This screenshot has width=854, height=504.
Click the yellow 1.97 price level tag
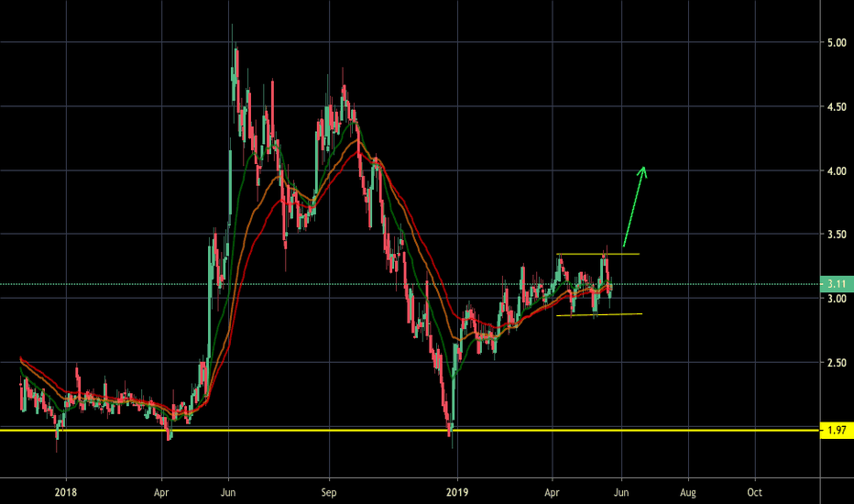coord(837,431)
